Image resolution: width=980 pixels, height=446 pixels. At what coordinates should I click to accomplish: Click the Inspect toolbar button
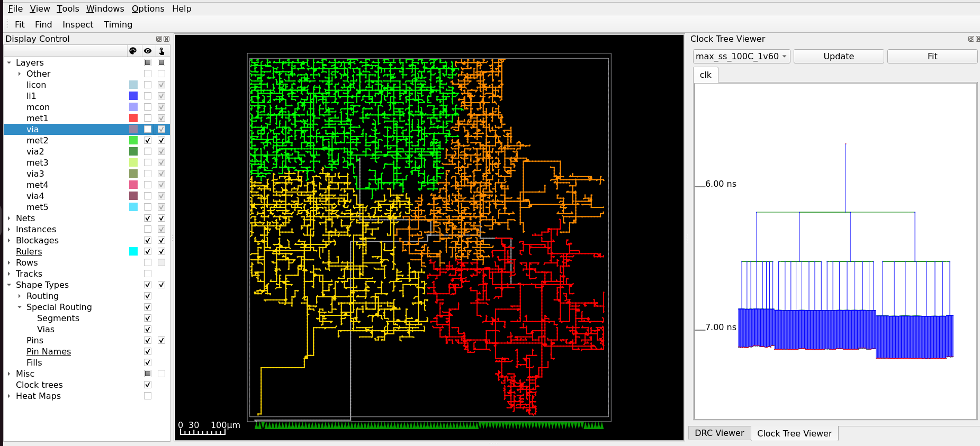pos(78,24)
